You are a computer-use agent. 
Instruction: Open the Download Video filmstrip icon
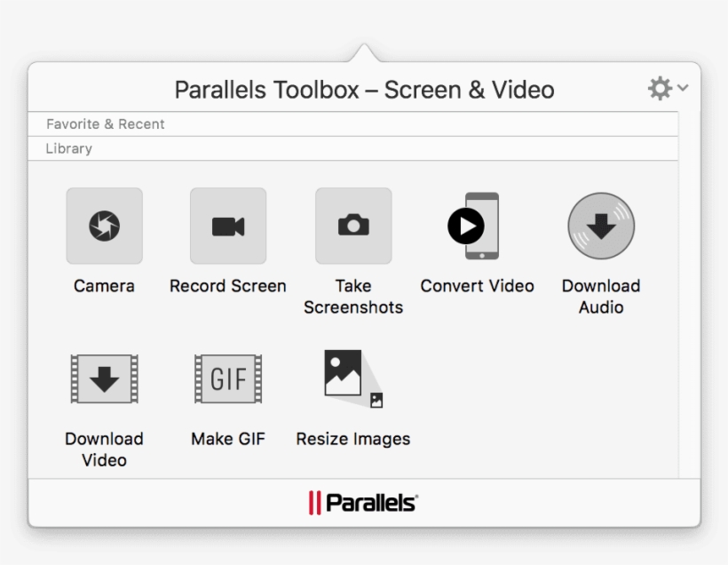(105, 378)
